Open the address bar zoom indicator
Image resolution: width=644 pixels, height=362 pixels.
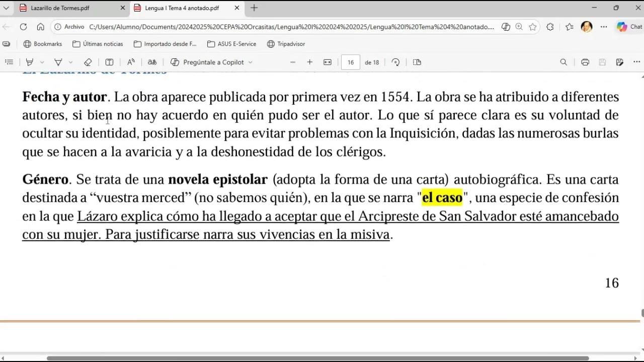(519, 27)
